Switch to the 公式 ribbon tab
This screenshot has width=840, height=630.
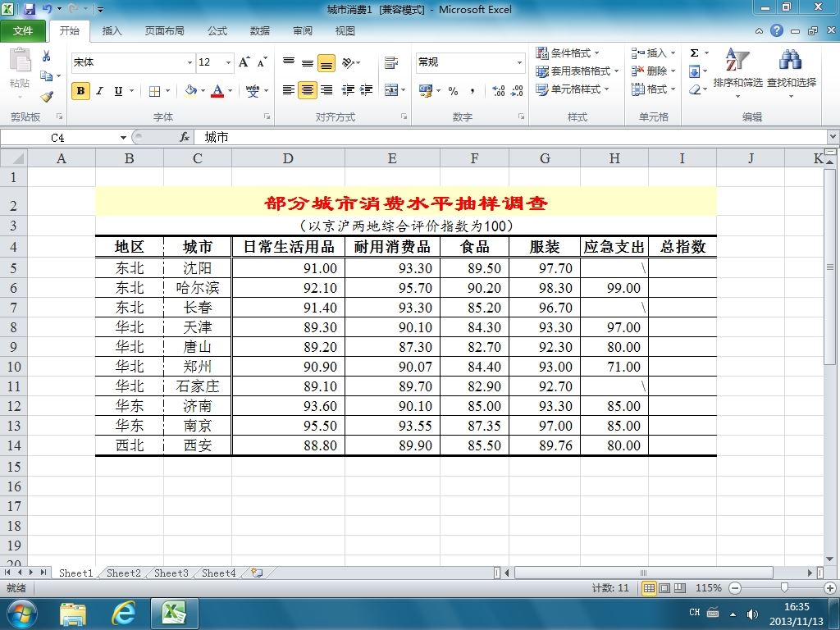217,31
